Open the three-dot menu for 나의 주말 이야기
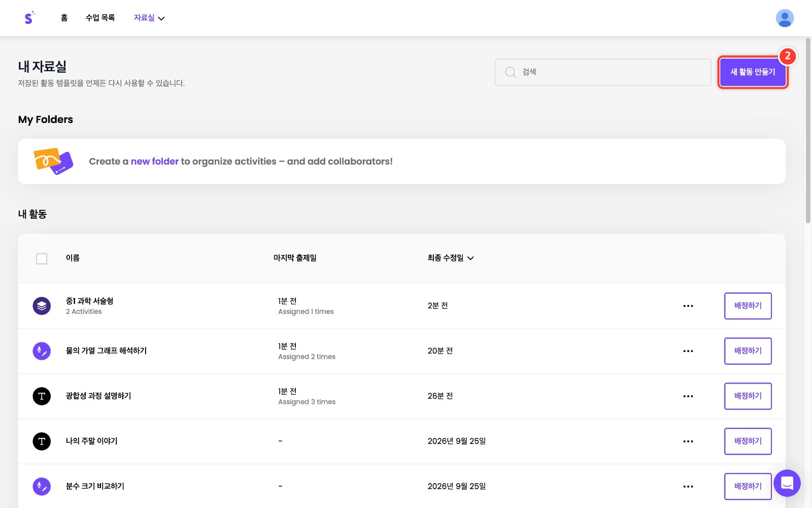The width and height of the screenshot is (812, 508). click(x=688, y=441)
